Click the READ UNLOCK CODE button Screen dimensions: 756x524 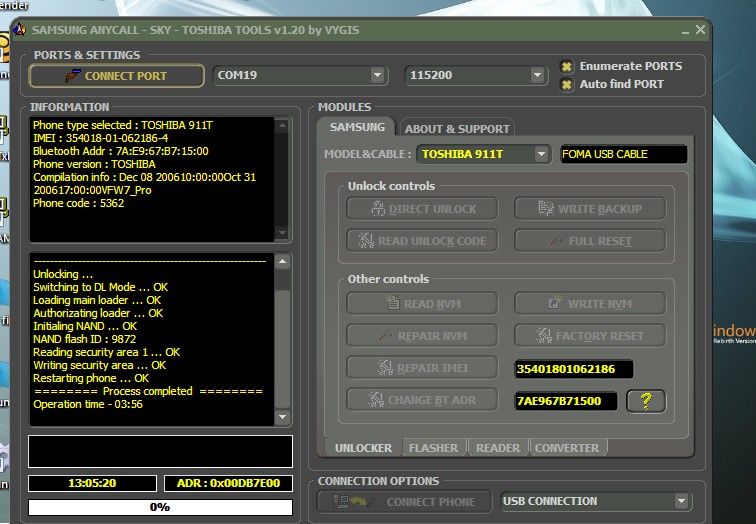coord(422,241)
